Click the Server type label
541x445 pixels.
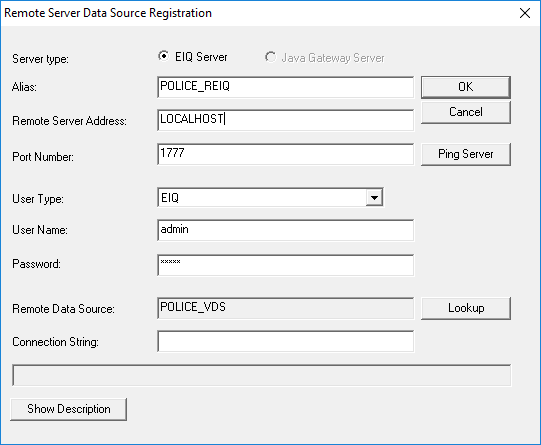pos(40,59)
